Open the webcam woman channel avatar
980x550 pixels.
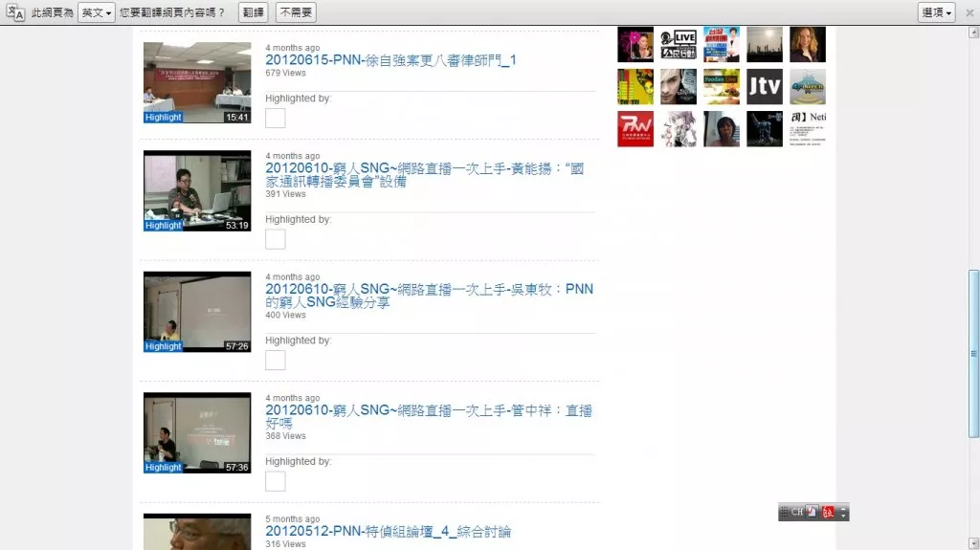[x=722, y=129]
